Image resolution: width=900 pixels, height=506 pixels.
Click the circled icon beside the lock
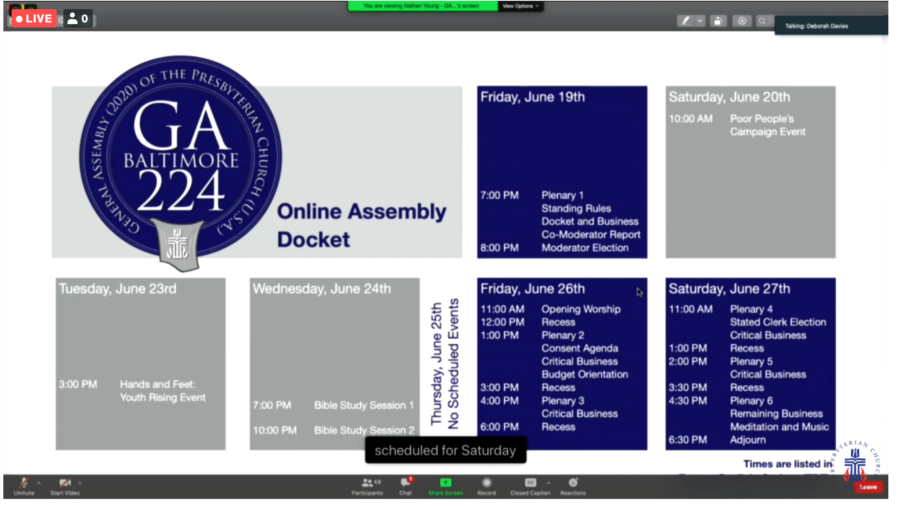coord(741,20)
